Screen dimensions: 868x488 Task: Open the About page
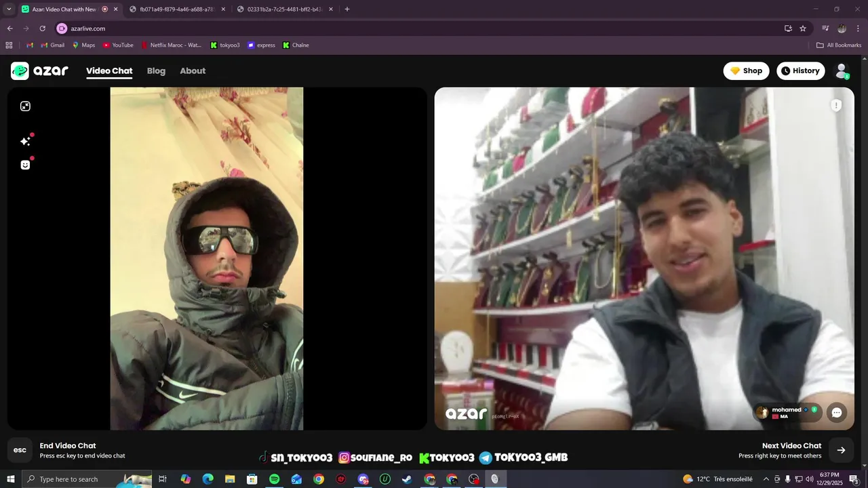(x=193, y=70)
